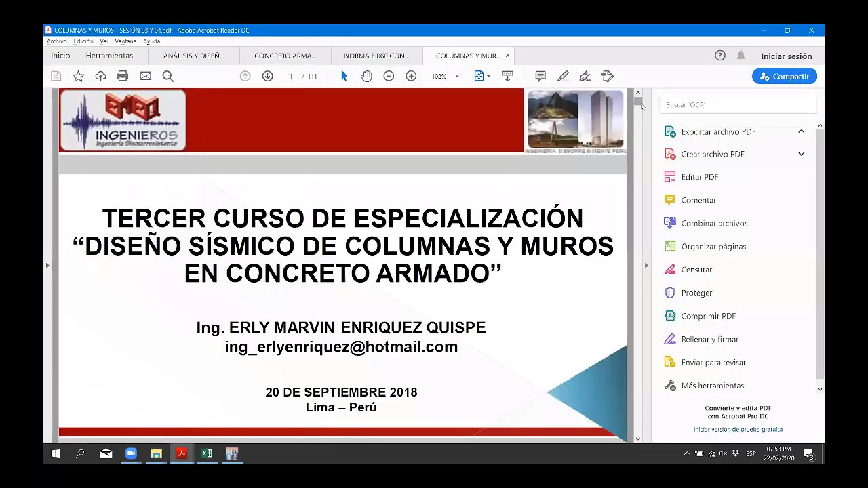The height and width of the screenshot is (488, 868).
Task: Add a sticky note comment
Action: point(540,77)
